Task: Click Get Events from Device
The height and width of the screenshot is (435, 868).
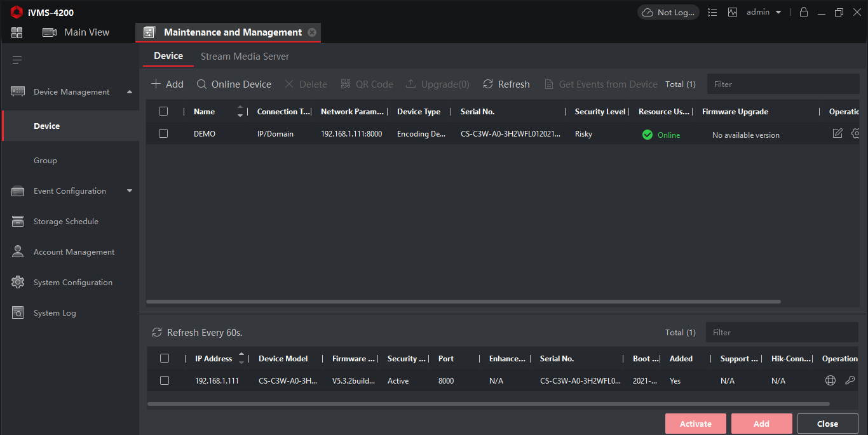Action: pos(601,84)
